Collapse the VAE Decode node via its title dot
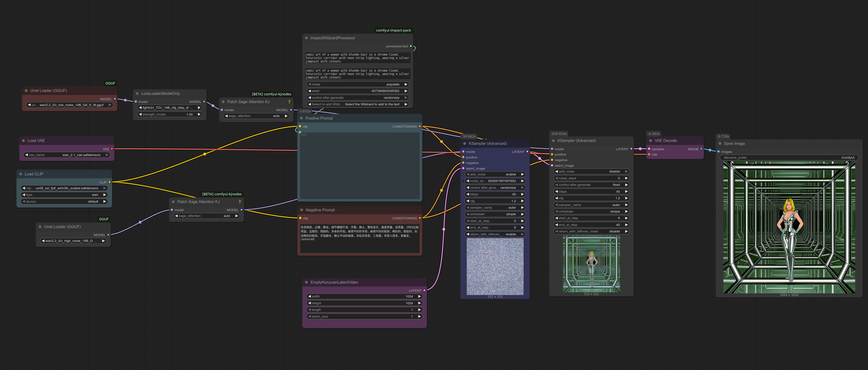868x370 pixels. [650, 141]
